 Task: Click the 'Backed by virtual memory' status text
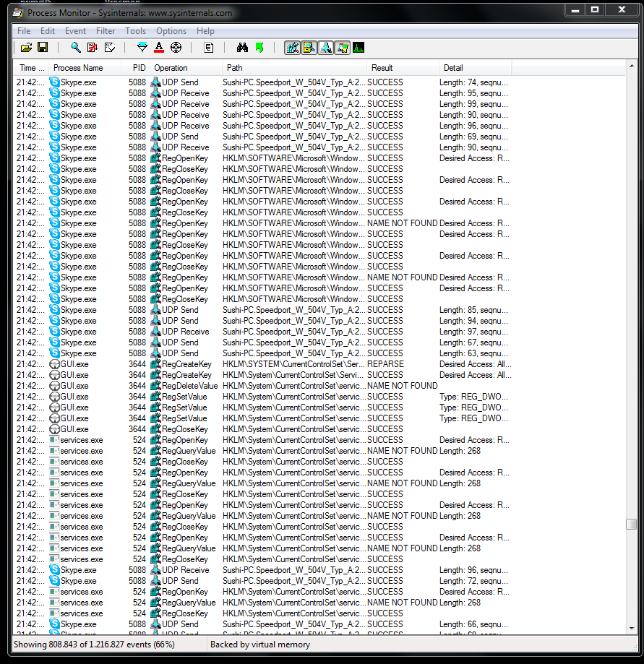click(260, 644)
